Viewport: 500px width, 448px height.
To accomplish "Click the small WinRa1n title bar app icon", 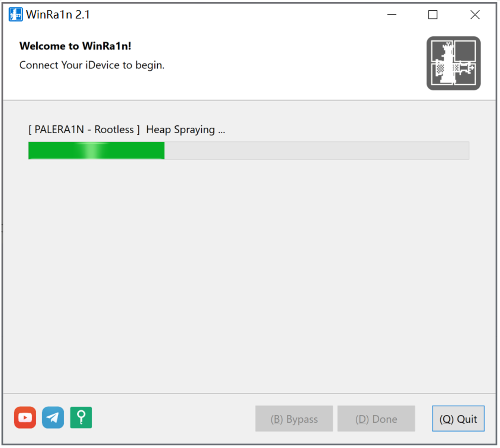I will click(x=15, y=15).
